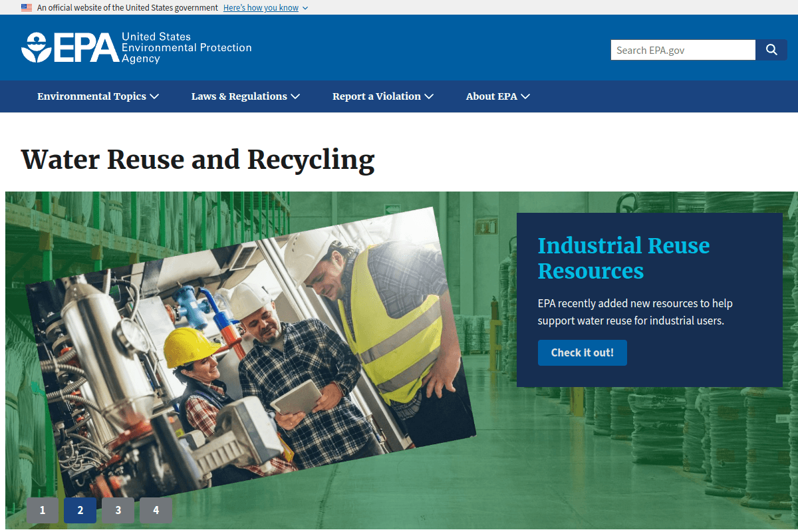This screenshot has width=798, height=532.
Task: Click the EPA logo
Action: [x=136, y=48]
